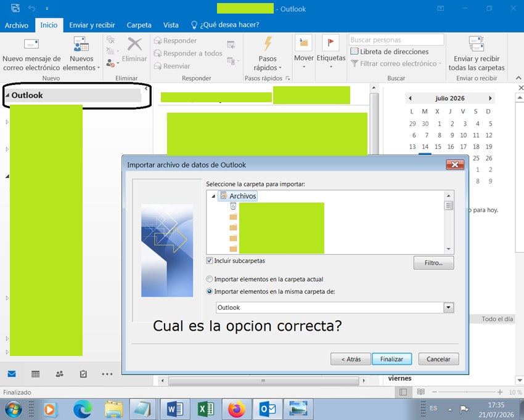Collapse the Archivos tree node

tap(213, 196)
